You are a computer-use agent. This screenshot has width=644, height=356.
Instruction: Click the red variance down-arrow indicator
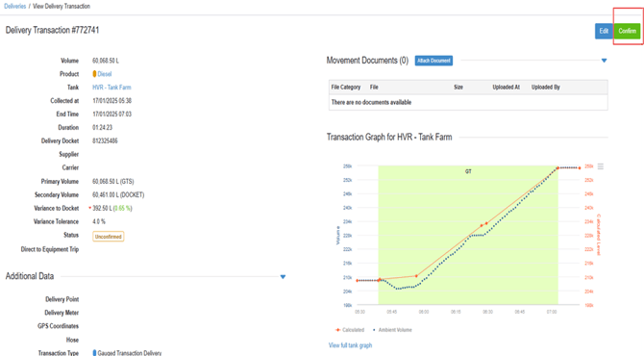[x=90, y=208]
